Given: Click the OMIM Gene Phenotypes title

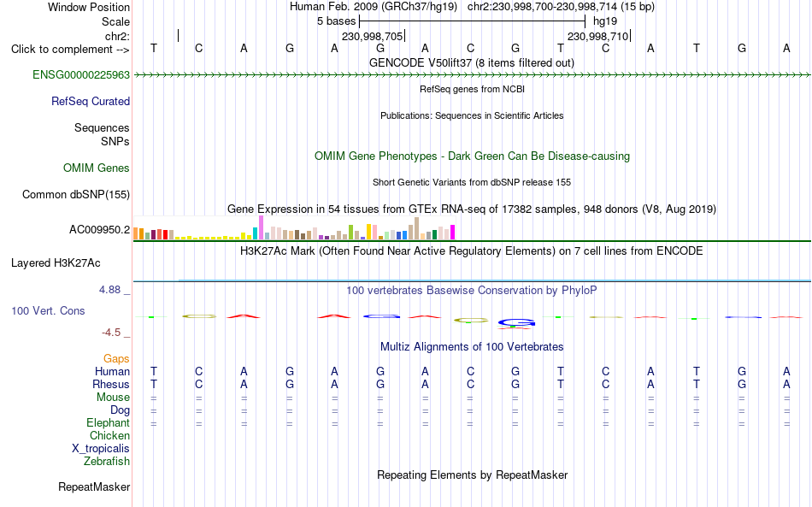Looking at the screenshot, I should pos(473,156).
